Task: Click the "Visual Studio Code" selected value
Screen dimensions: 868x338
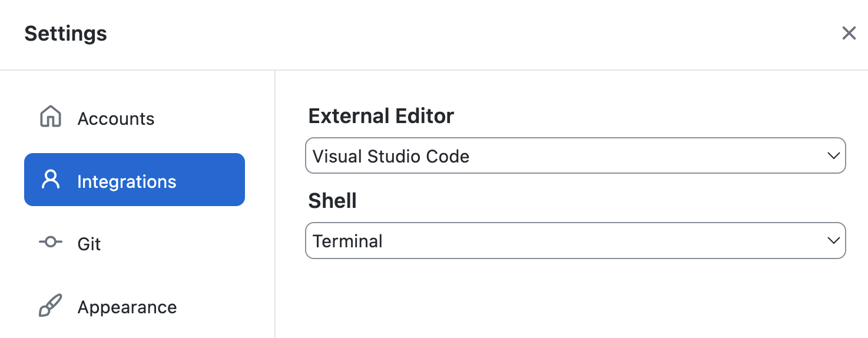Action: [x=391, y=157]
